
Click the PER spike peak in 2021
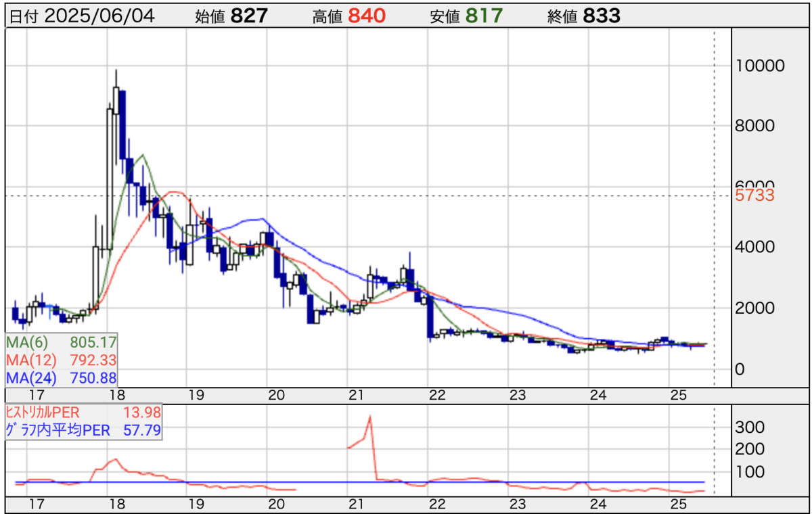[x=370, y=417]
